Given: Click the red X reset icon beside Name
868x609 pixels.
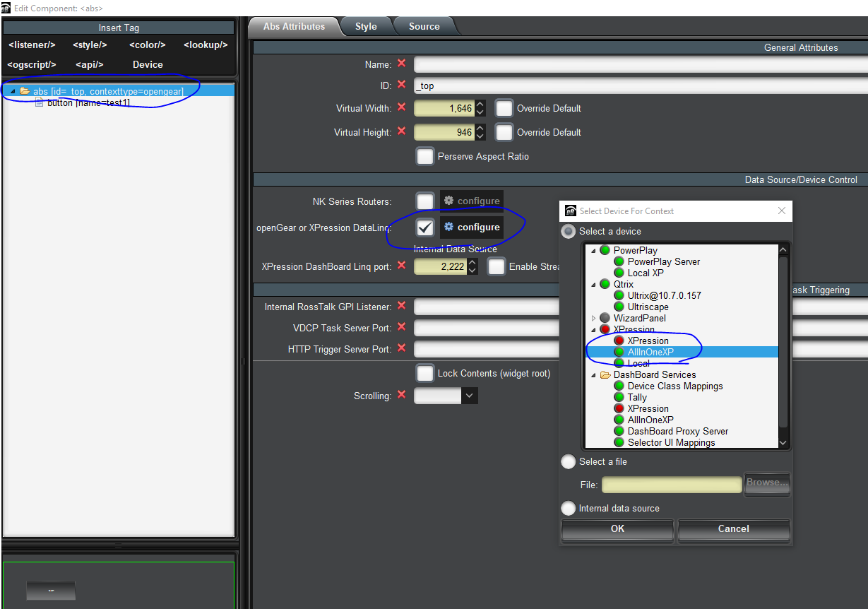Looking at the screenshot, I should point(401,64).
